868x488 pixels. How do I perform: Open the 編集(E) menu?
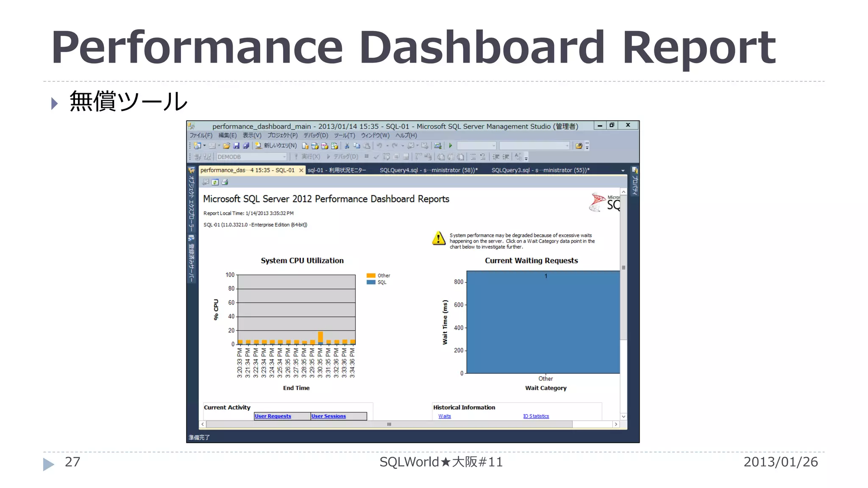[x=228, y=136]
